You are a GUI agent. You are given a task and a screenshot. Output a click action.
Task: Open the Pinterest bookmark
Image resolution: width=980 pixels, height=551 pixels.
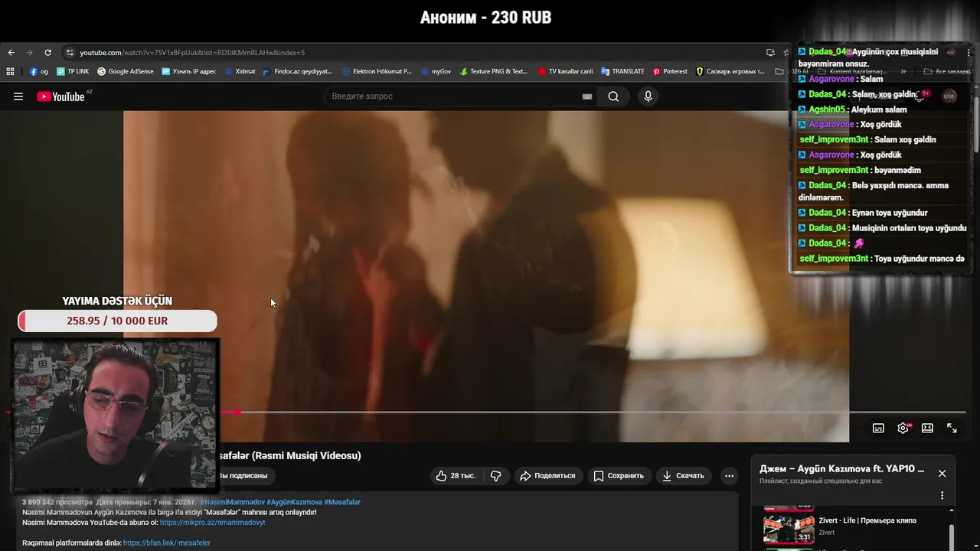(670, 71)
